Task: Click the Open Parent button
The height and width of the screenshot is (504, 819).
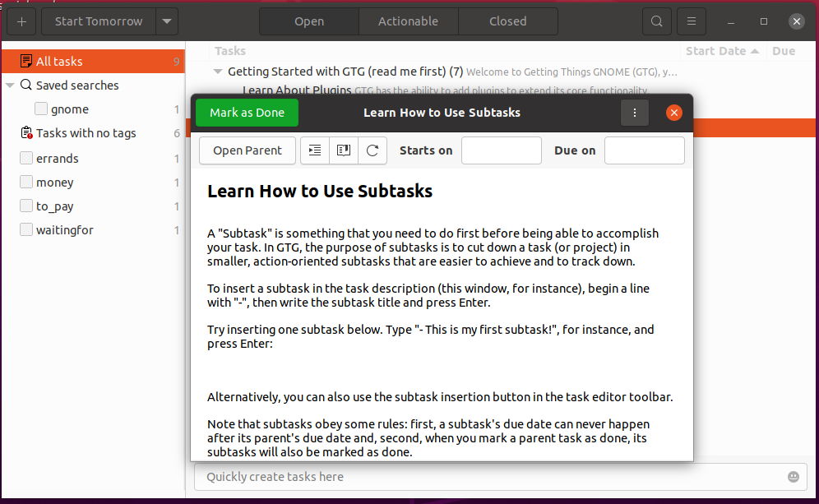Action: click(x=248, y=150)
